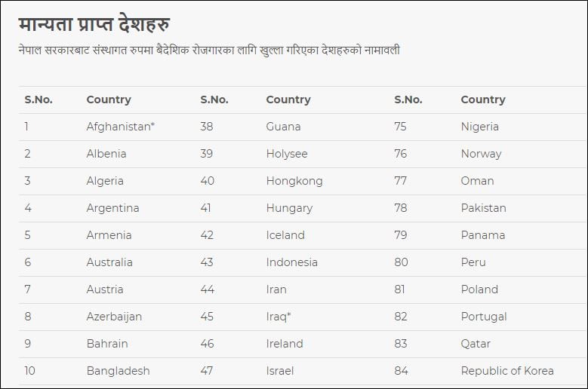
Task: Select Guana in the table
Action: [283, 127]
